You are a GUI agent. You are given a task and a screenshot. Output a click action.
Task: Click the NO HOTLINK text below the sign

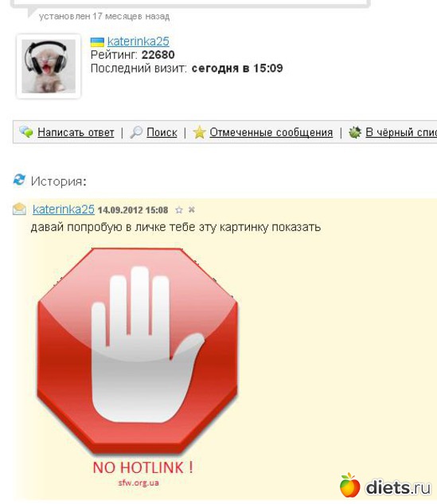pyautogui.click(x=143, y=467)
